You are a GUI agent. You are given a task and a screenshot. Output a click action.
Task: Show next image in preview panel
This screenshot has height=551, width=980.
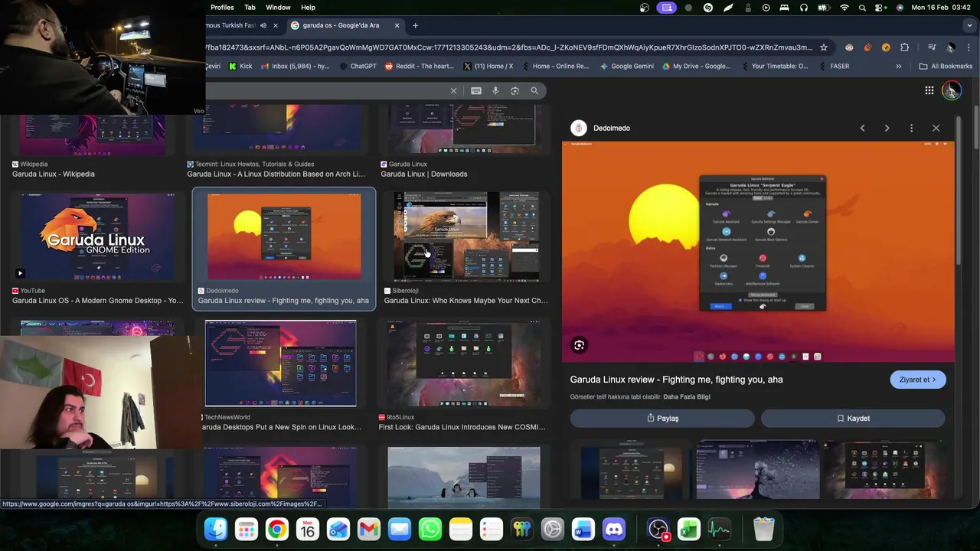(x=887, y=129)
